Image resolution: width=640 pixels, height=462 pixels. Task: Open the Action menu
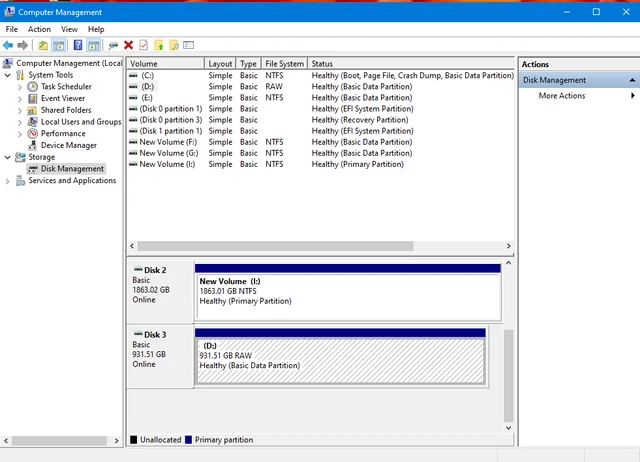[x=39, y=29]
